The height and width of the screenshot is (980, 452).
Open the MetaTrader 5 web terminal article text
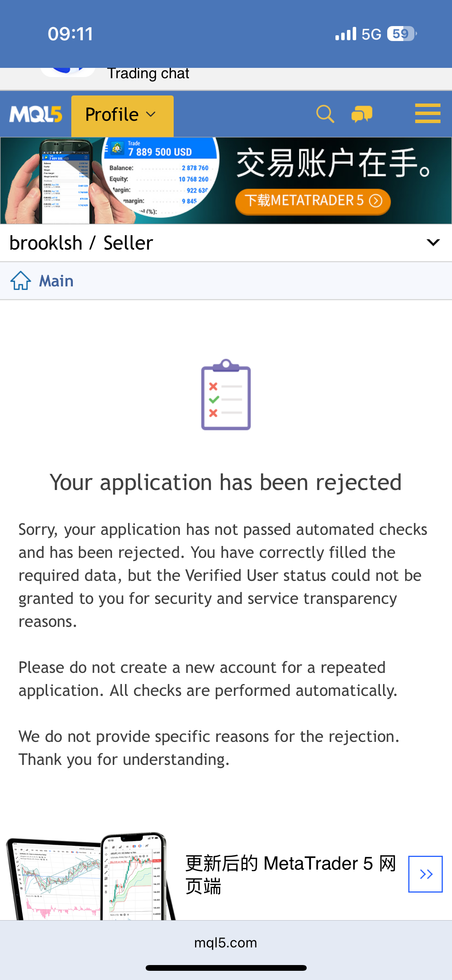click(290, 875)
